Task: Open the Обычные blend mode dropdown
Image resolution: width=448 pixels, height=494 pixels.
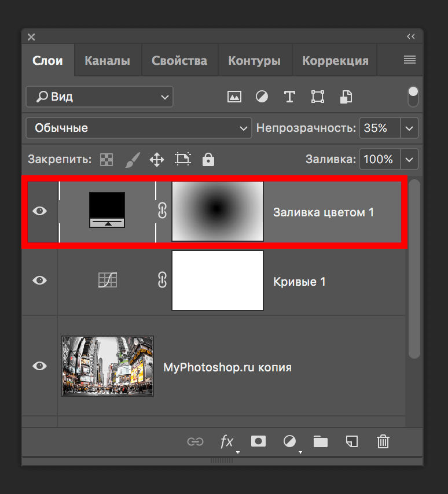Action: click(139, 128)
